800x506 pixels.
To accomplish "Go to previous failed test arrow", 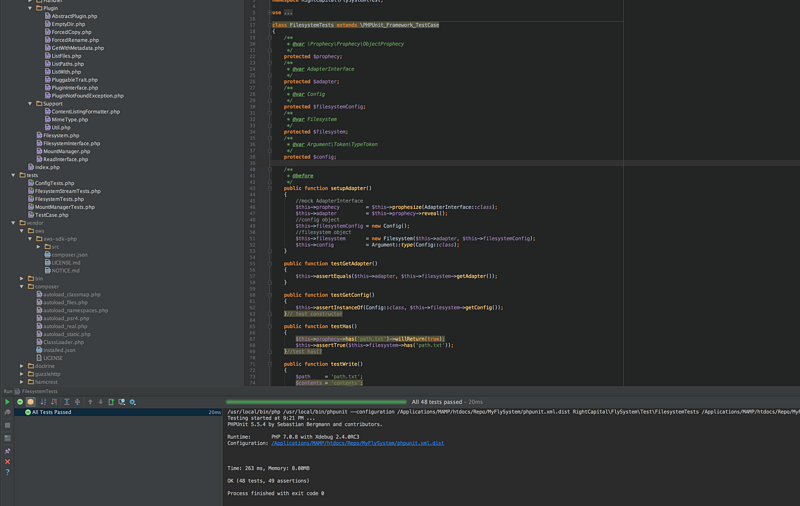I will [x=90, y=402].
